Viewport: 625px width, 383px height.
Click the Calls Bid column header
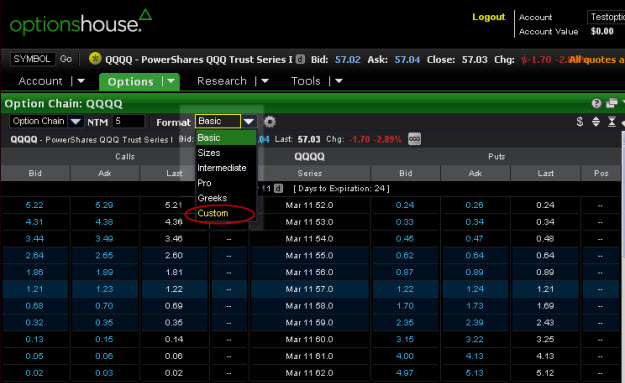[x=35, y=173]
